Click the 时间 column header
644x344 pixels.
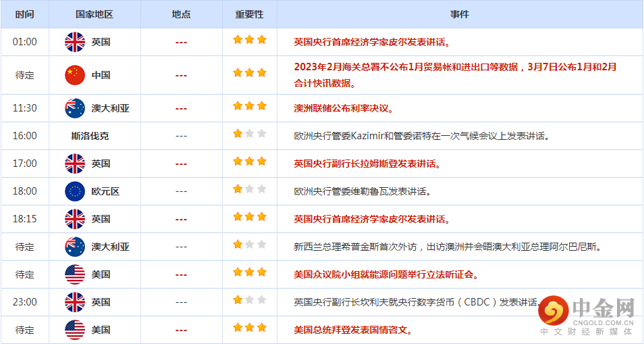pos(24,14)
